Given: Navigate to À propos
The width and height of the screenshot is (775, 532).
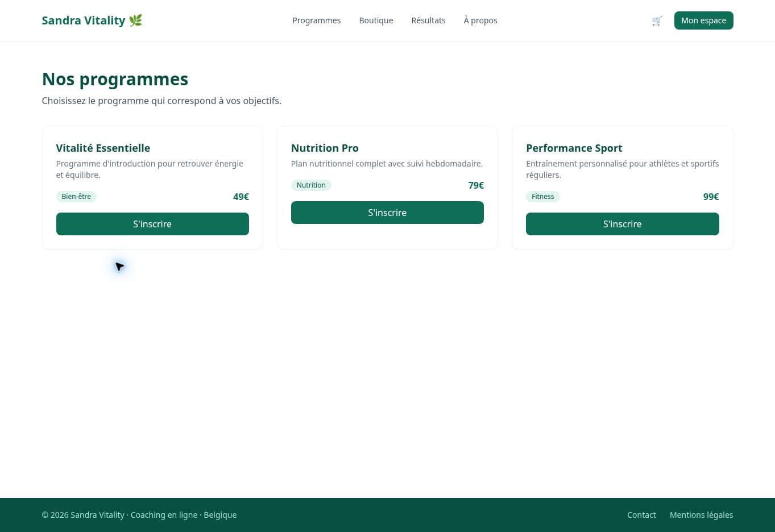Looking at the screenshot, I should [480, 20].
